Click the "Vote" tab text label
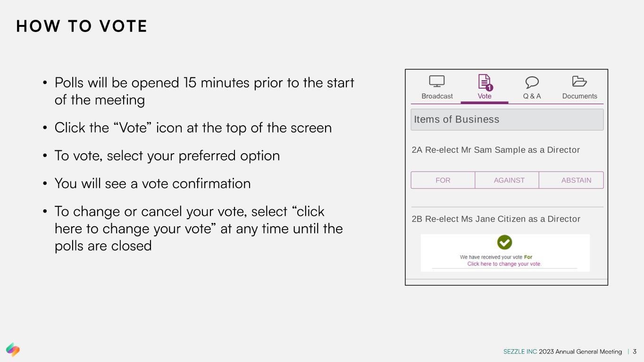The image size is (644, 362). coord(485,96)
